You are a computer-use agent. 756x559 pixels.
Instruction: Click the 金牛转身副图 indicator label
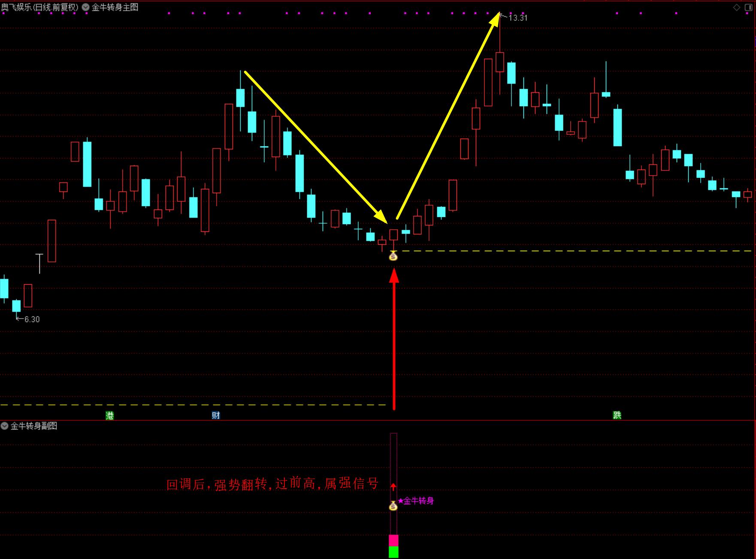click(34, 426)
